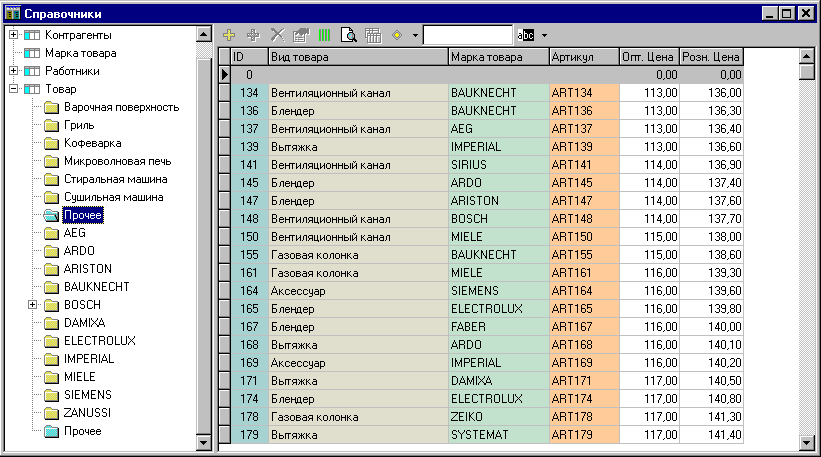The image size is (821, 457).
Task: Open the AEG folder in tree
Action: coord(74,233)
